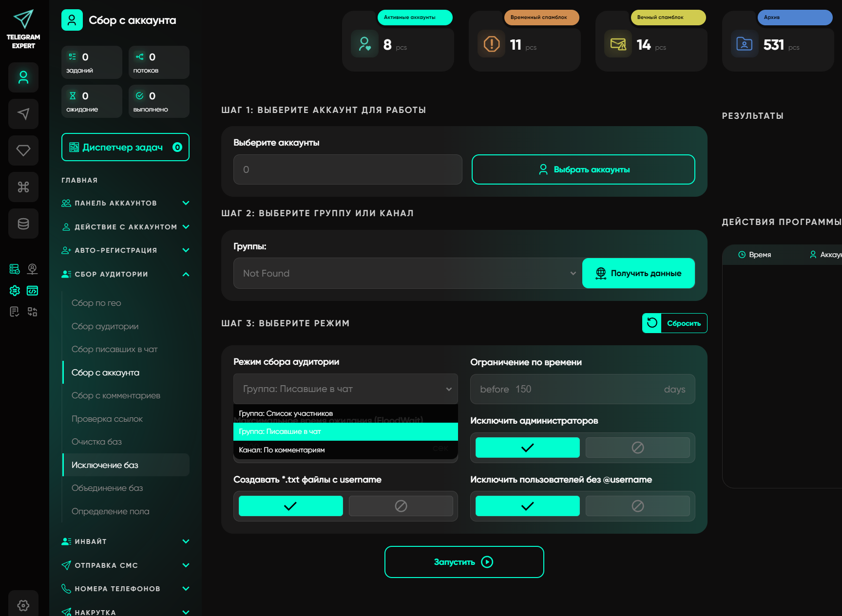Click the swap squares icon

[33, 312]
